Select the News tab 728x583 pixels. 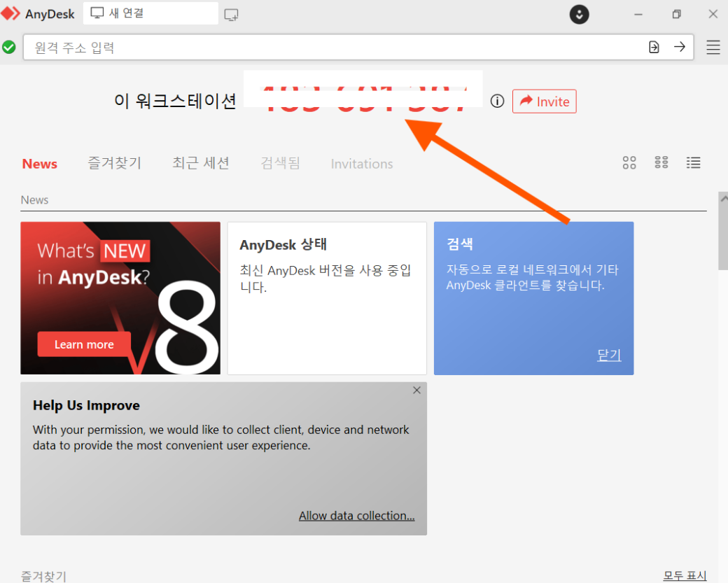pyautogui.click(x=40, y=164)
